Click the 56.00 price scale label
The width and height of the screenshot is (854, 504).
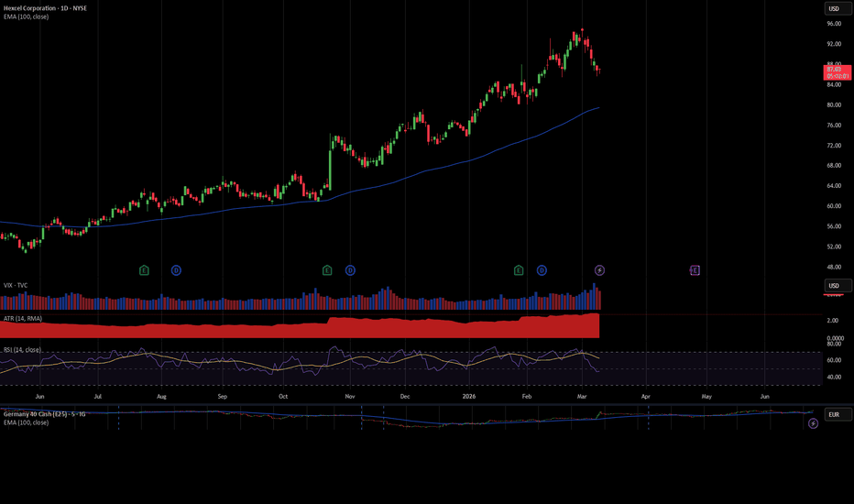834,226
